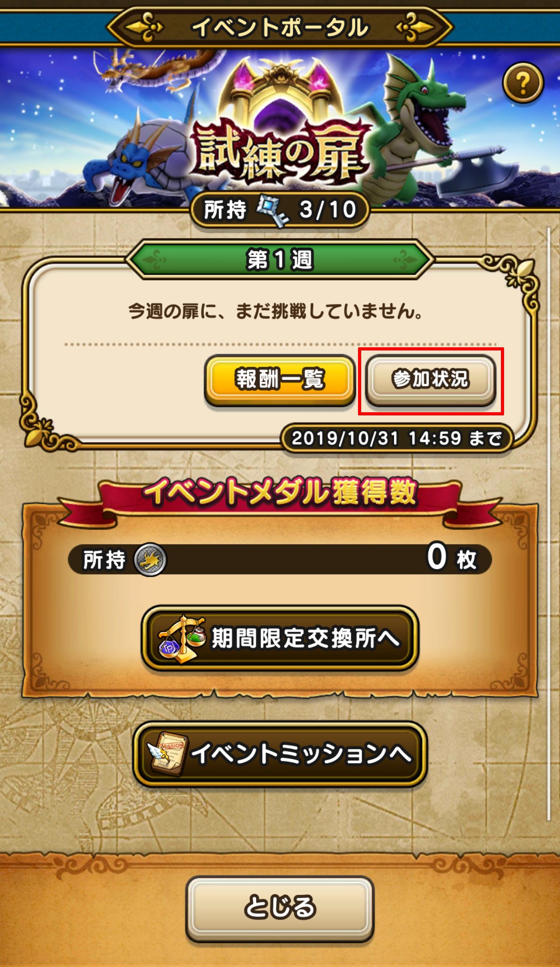Tap the イベントメダル獲得数 ribbon heading
Viewport: 560px width, 967px height.
(x=280, y=493)
